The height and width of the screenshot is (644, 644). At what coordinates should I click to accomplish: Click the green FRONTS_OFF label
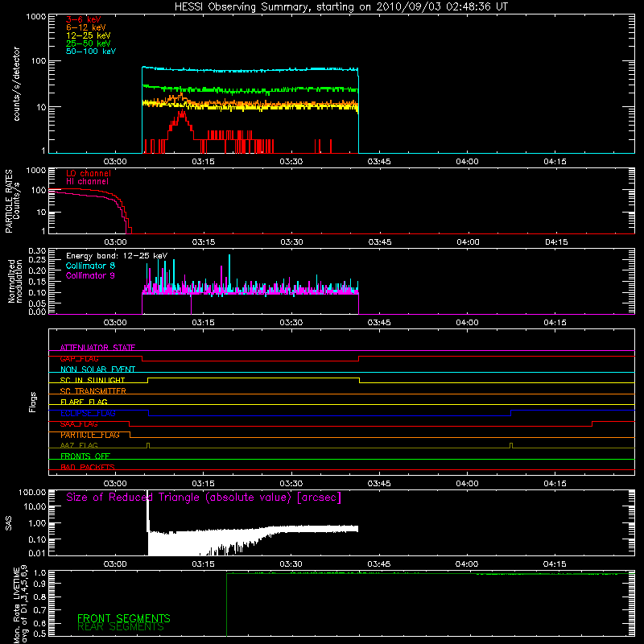(85, 456)
